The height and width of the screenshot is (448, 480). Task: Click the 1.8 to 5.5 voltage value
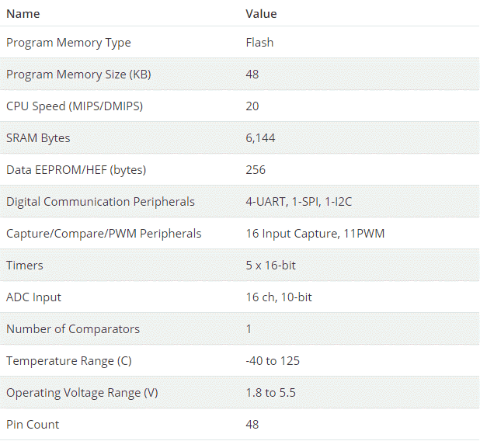[x=270, y=393]
